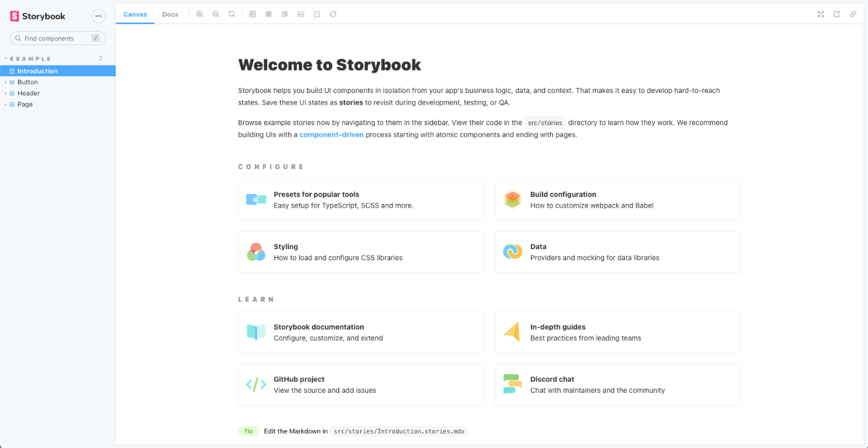Open the Styling card
Screen dimensions: 868x448
pyautogui.click(x=361, y=252)
